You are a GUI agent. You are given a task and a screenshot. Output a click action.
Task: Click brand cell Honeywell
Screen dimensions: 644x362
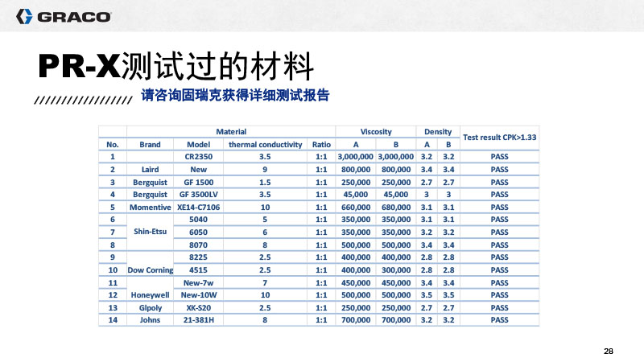(x=150, y=295)
